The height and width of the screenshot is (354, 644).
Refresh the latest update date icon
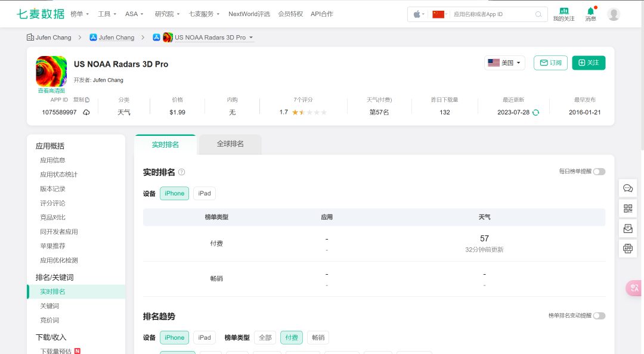pos(535,113)
